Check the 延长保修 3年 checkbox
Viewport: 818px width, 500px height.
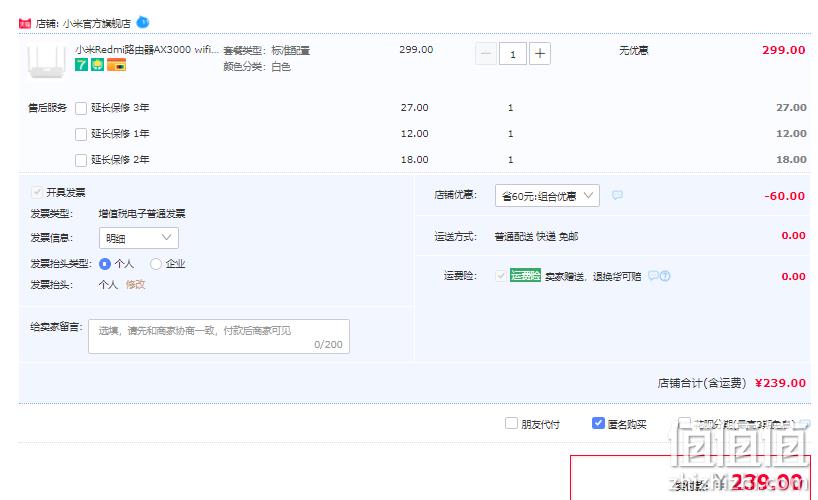(x=81, y=108)
